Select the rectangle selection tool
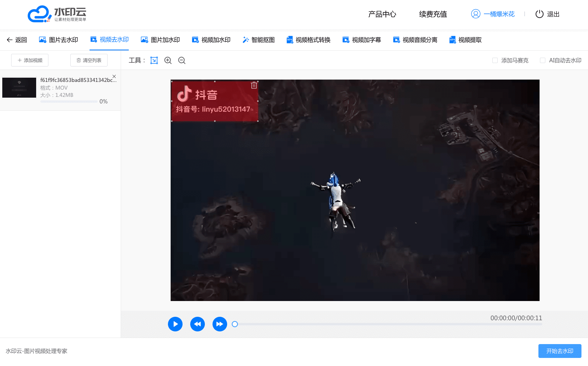The height and width of the screenshot is (366, 588). [154, 60]
